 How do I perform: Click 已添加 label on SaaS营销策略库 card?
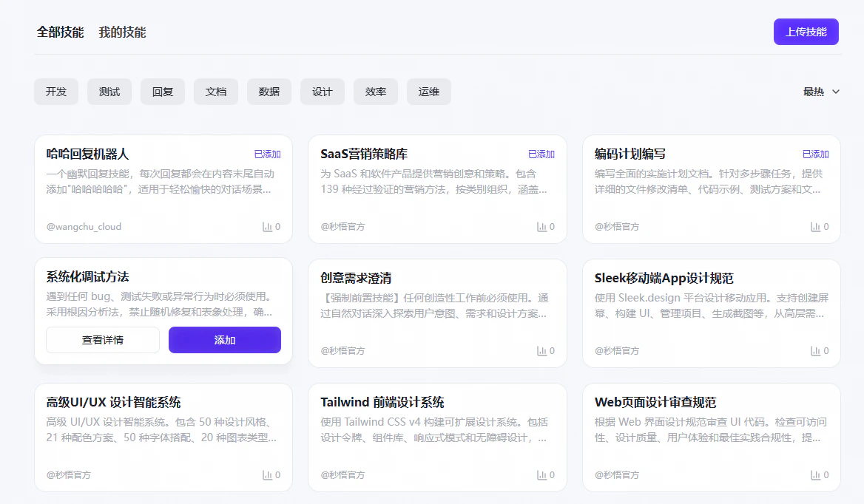541,154
